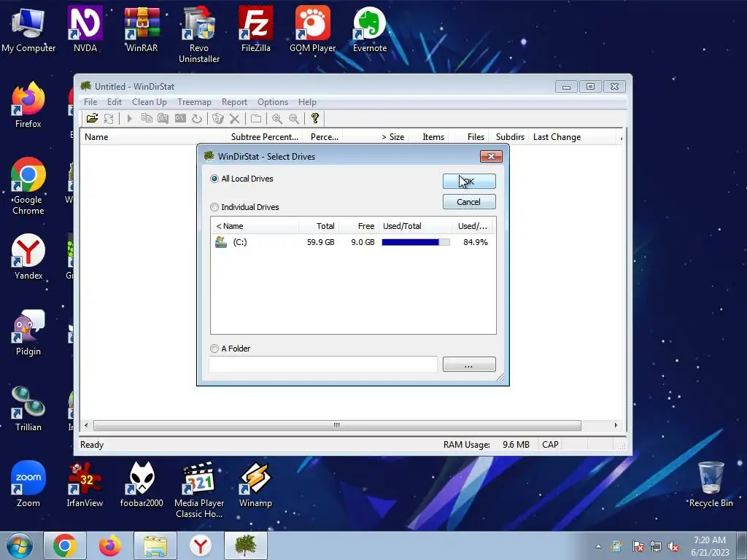Click the Explorer Here toolbar icon
The height and width of the screenshot is (560, 747).
click(163, 119)
